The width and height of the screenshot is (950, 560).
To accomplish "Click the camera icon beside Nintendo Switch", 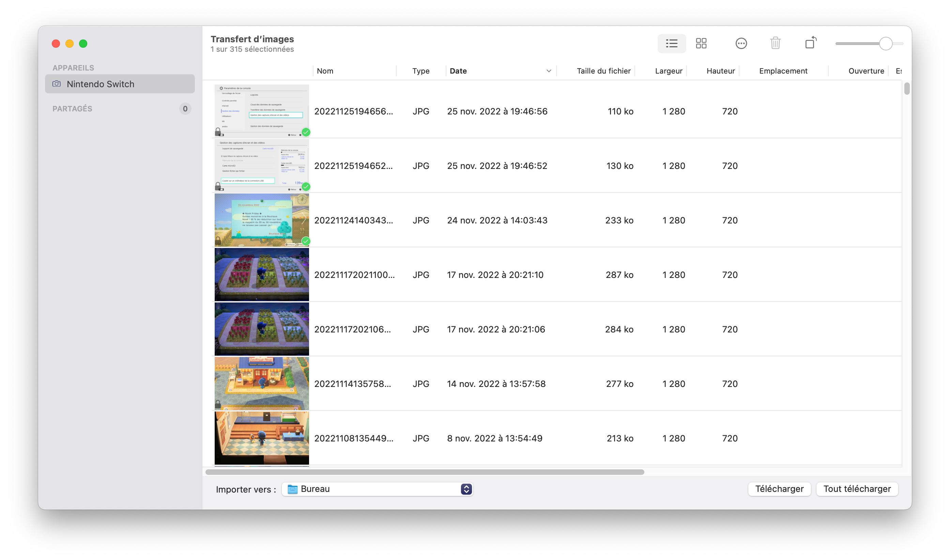I will pyautogui.click(x=56, y=84).
